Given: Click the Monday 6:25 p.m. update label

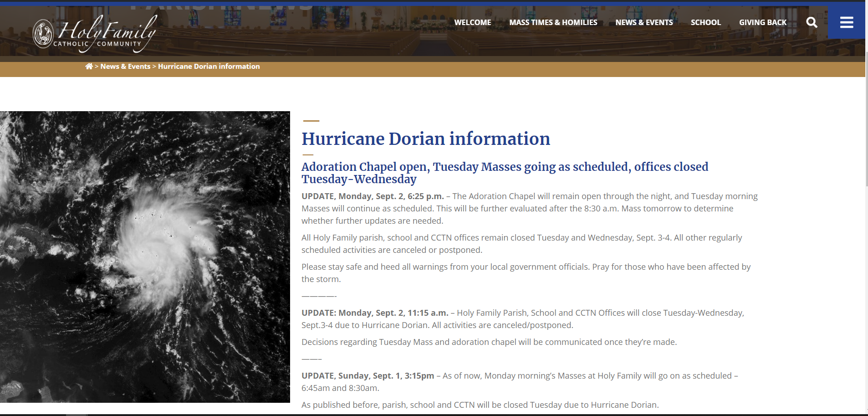Looking at the screenshot, I should [x=372, y=196].
